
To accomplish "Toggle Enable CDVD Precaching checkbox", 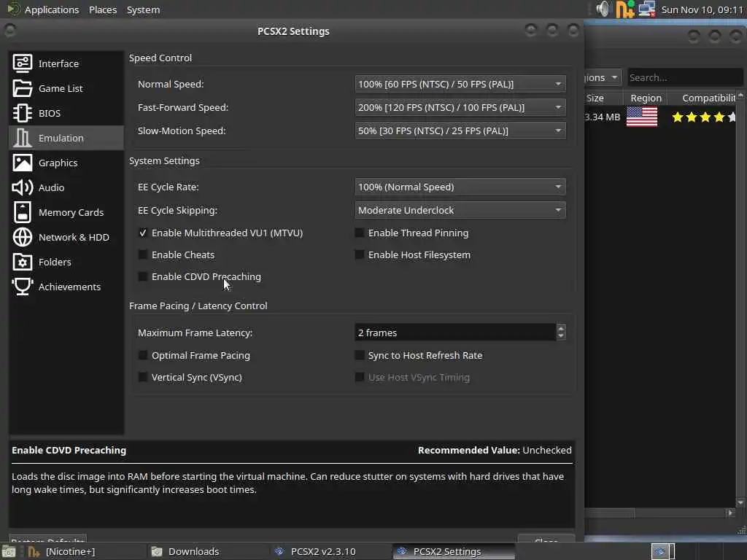I will [x=142, y=276].
